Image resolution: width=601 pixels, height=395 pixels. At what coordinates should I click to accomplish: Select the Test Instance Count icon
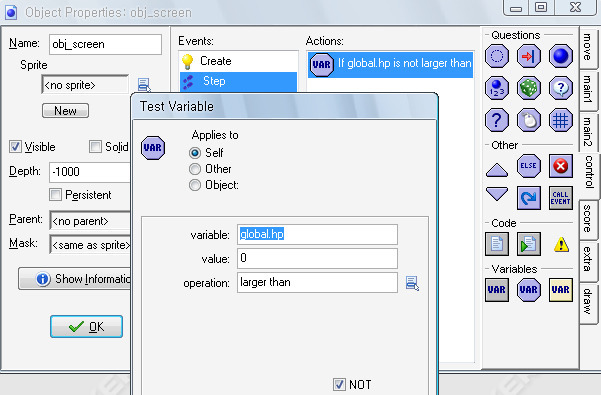pos(497,88)
